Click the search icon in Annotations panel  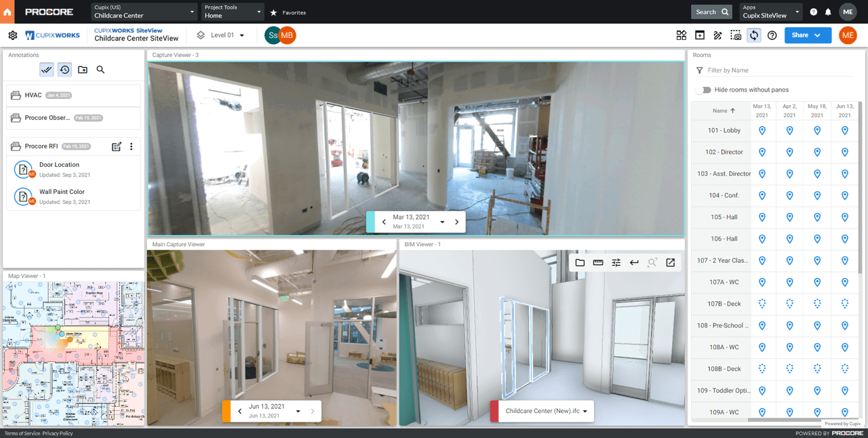tap(100, 69)
